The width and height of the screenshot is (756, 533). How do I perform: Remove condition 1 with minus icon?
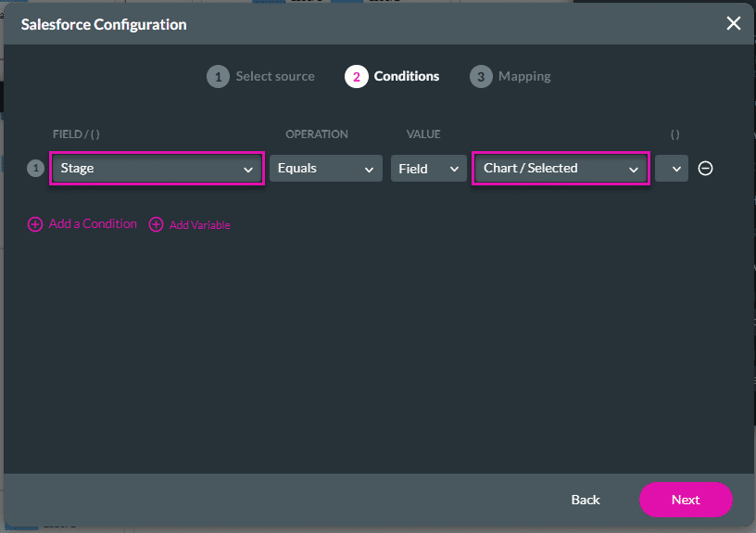click(705, 169)
